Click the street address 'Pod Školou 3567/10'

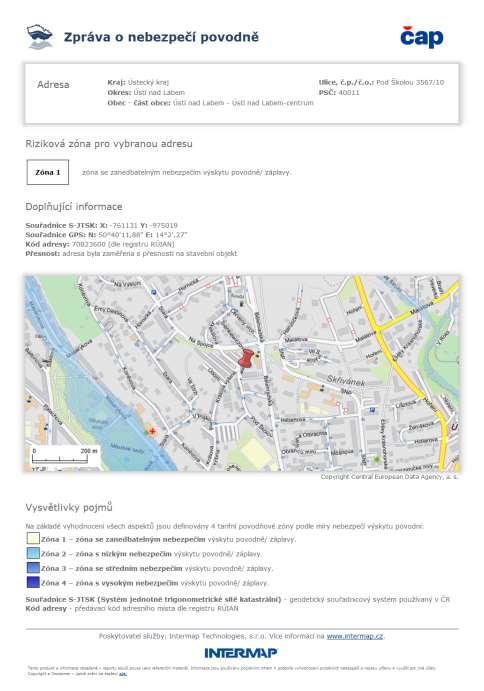point(410,82)
